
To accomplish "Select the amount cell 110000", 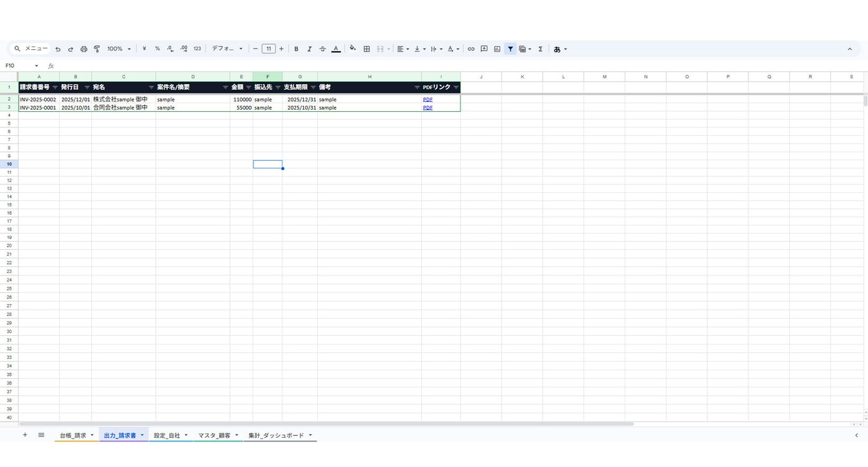I will 241,100.
